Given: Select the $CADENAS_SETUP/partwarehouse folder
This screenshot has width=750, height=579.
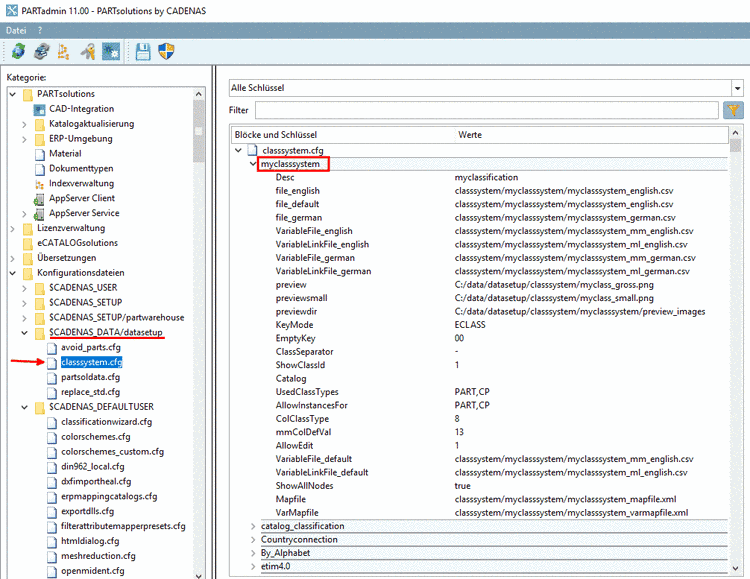Looking at the screenshot, I should (116, 318).
